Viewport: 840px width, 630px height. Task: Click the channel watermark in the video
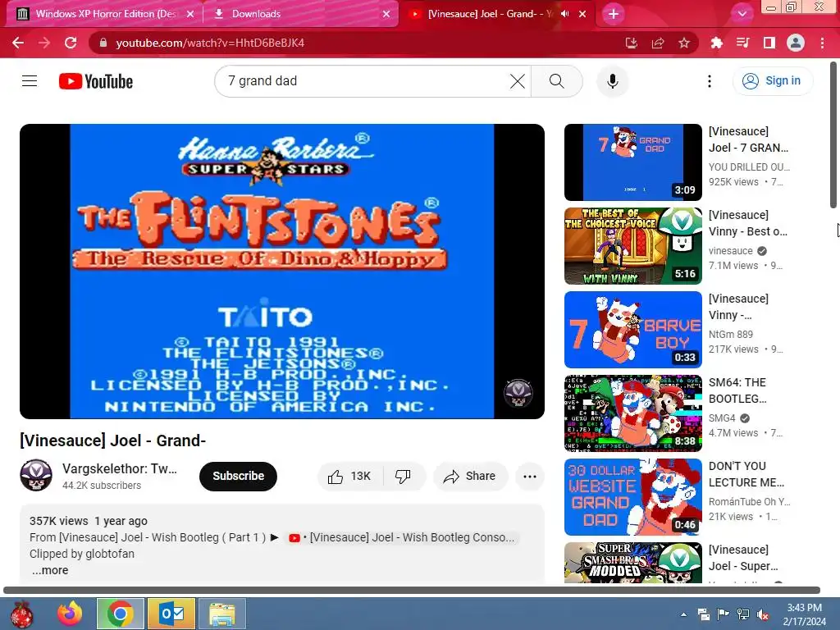pyautogui.click(x=518, y=393)
